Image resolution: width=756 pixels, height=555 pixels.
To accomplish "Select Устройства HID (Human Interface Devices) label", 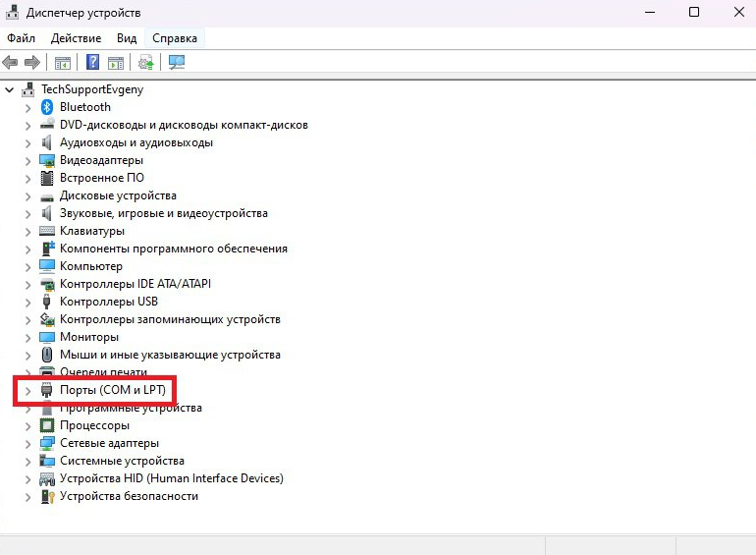I will 172,478.
